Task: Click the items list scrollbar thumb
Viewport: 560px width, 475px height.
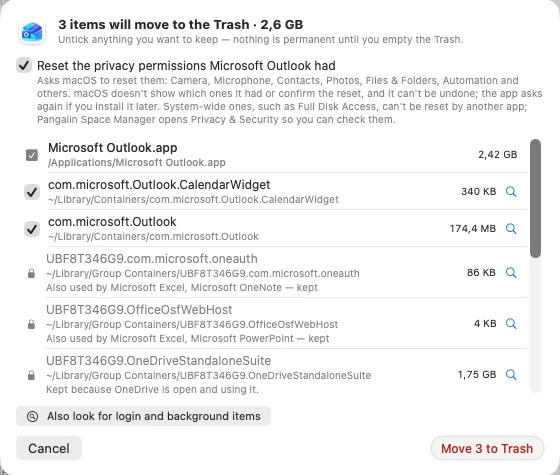Action: tap(535, 198)
